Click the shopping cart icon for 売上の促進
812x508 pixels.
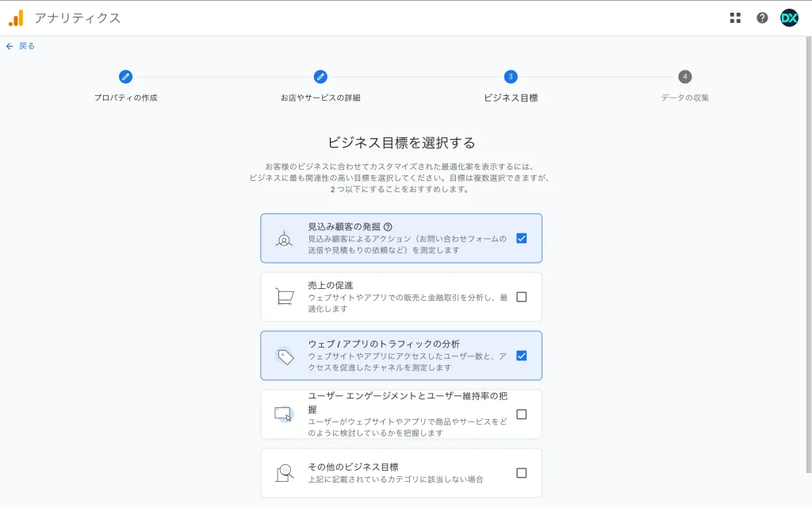(x=284, y=297)
